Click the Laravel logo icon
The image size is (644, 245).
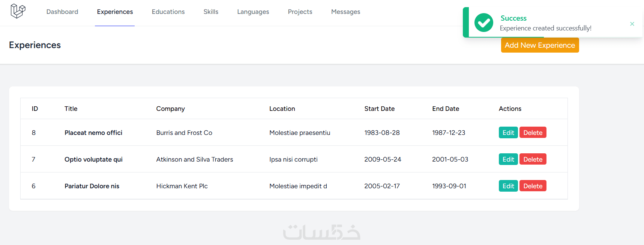[18, 11]
